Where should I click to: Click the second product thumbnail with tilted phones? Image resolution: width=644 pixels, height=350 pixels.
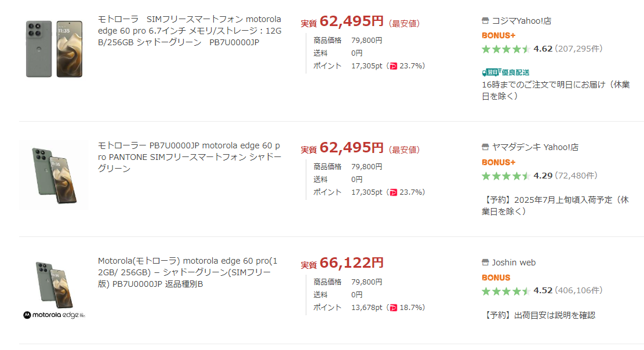pyautogui.click(x=54, y=175)
